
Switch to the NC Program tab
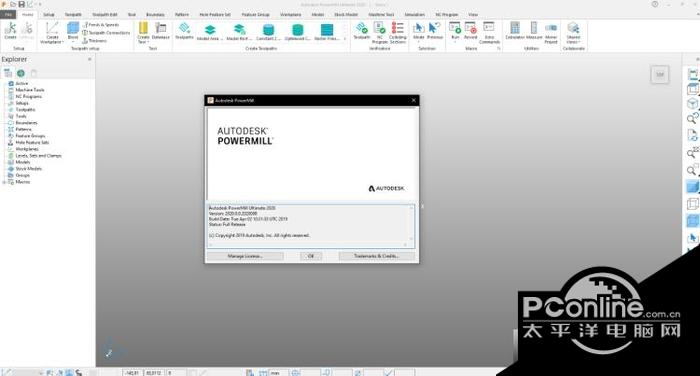tap(446, 14)
